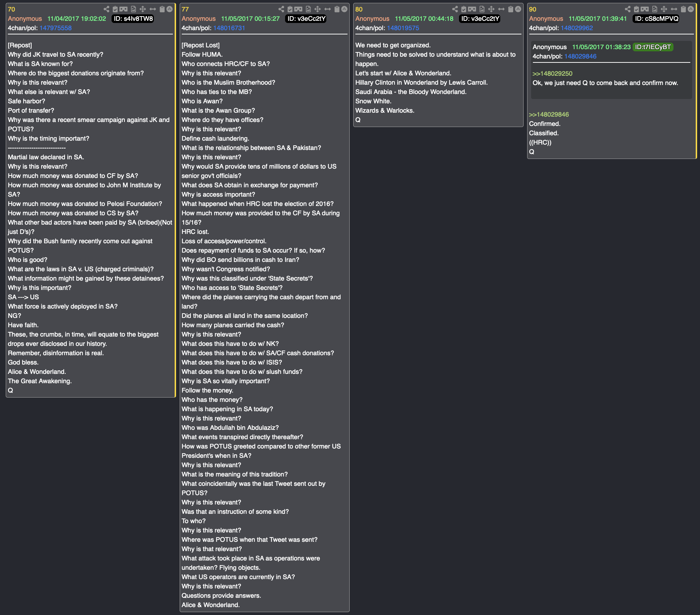The image size is (700, 615).
Task: Click the line 'The Great Awakening.'
Action: coord(40,381)
